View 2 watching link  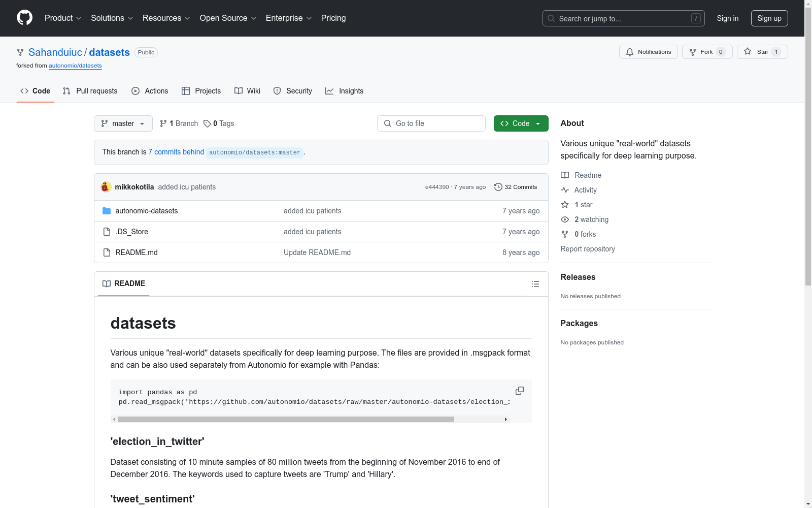point(585,219)
